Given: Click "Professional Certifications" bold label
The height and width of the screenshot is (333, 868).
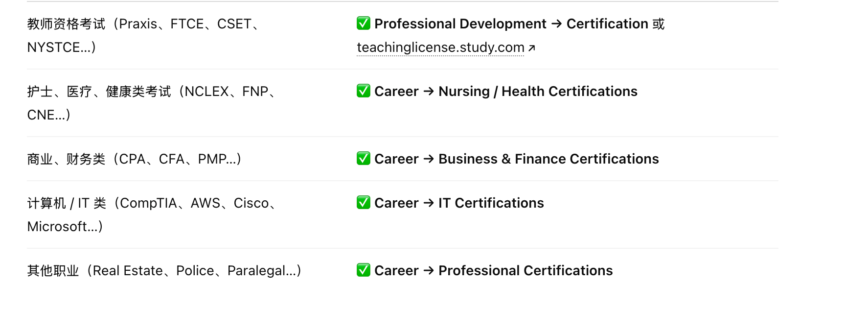Looking at the screenshot, I should coord(525,270).
